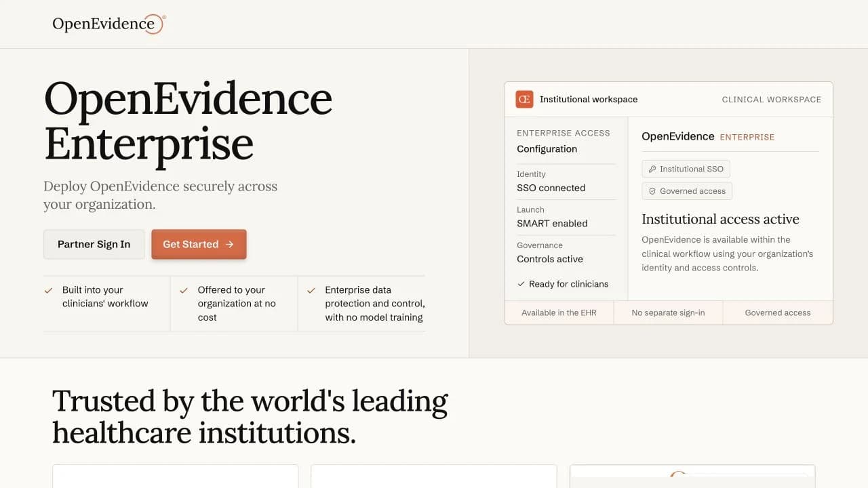Click Trusted by the world's leading heading
This screenshot has width=868, height=488.
[250, 416]
